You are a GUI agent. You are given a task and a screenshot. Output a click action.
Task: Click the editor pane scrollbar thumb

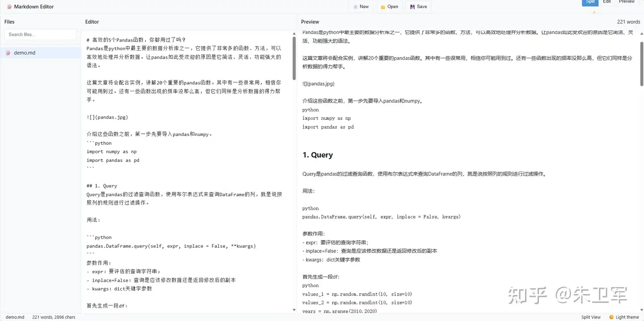point(294,58)
